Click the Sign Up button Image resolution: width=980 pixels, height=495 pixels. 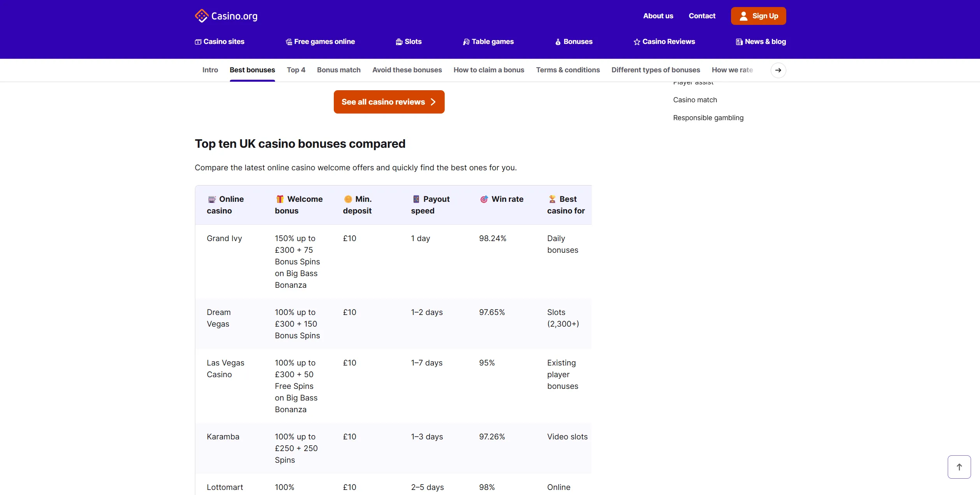point(758,16)
